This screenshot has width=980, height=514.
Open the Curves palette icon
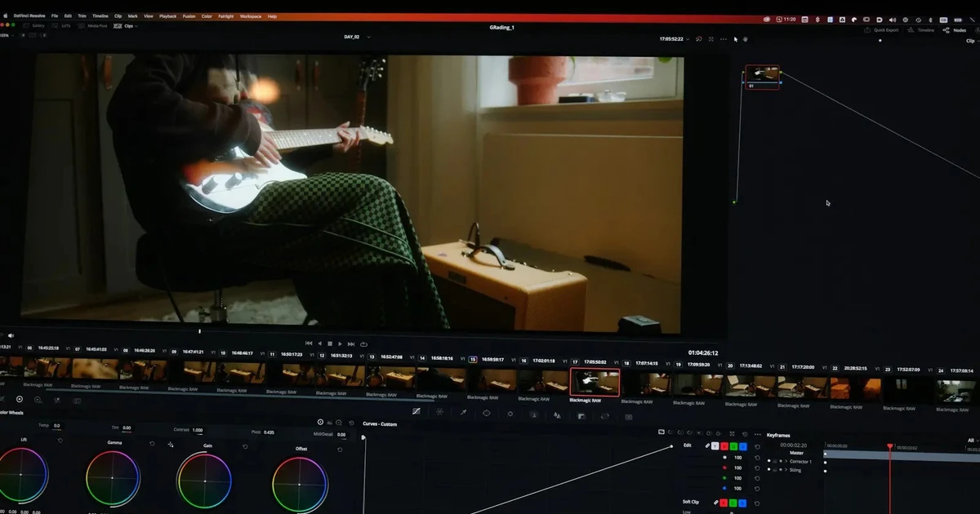416,413
